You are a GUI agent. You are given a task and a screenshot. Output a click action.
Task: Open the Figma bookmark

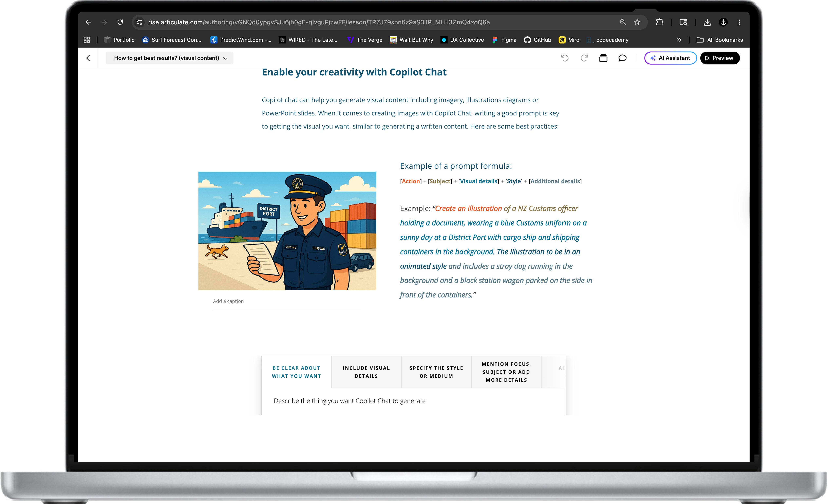pos(504,40)
